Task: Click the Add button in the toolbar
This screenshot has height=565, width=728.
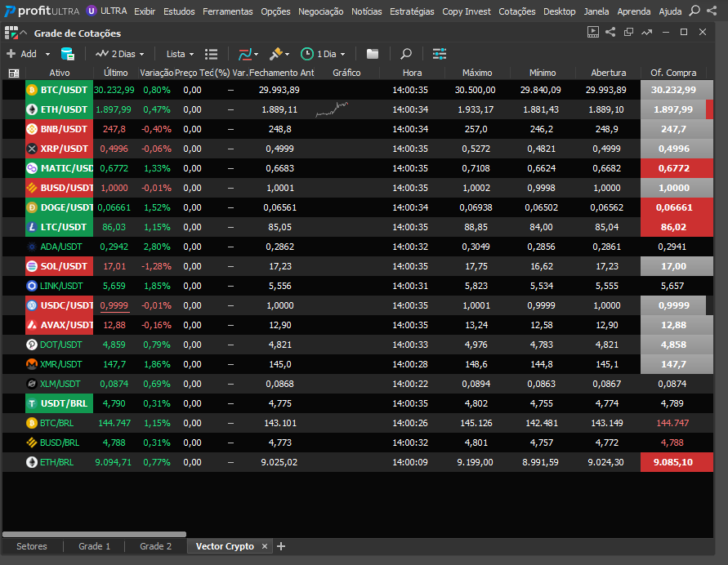Action: point(22,54)
